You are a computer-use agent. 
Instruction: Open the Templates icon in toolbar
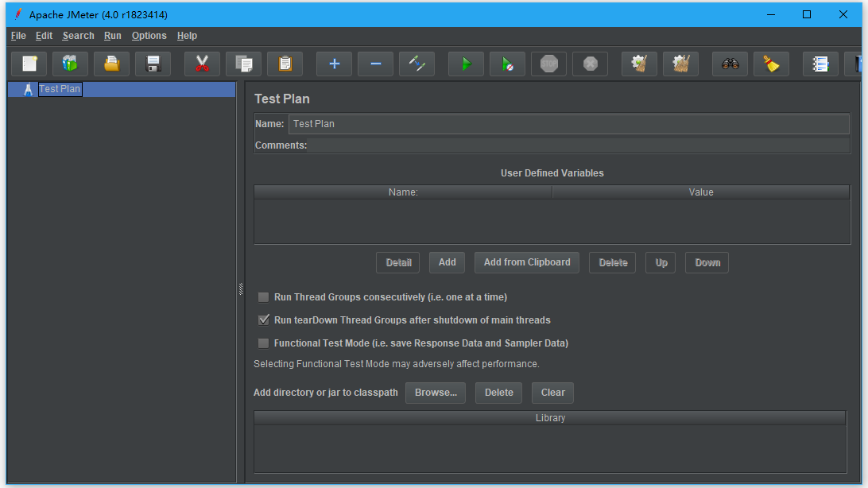71,64
